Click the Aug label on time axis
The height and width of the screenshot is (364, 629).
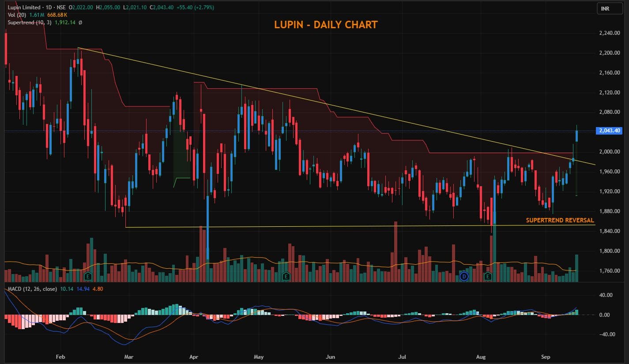482,356
